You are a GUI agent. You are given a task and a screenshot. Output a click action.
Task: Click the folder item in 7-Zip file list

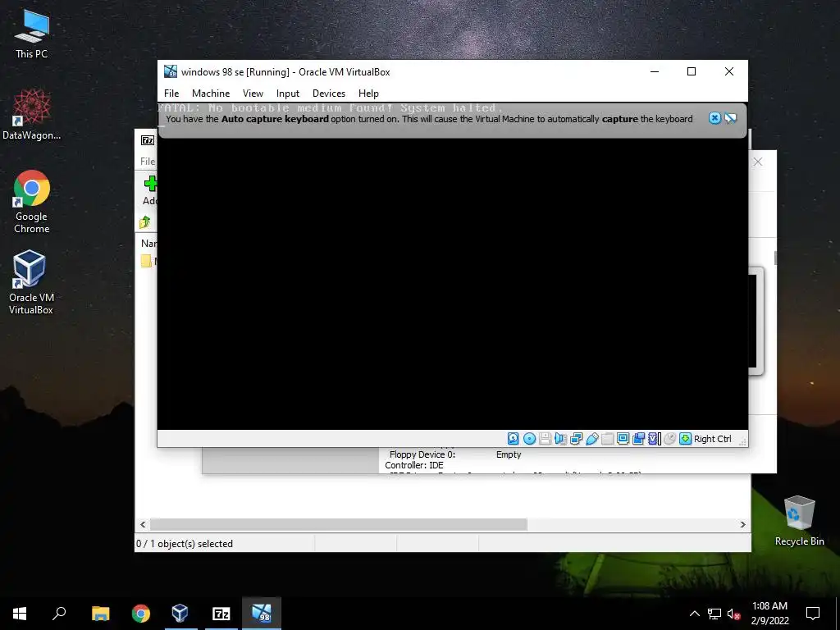pos(146,261)
